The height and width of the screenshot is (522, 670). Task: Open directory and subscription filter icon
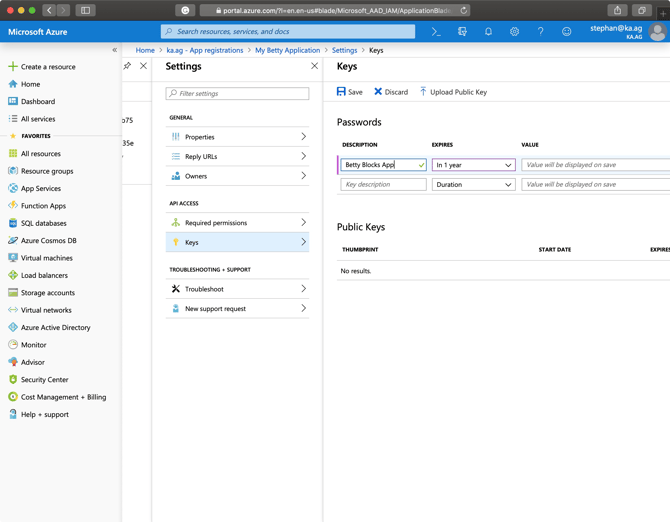point(462,32)
